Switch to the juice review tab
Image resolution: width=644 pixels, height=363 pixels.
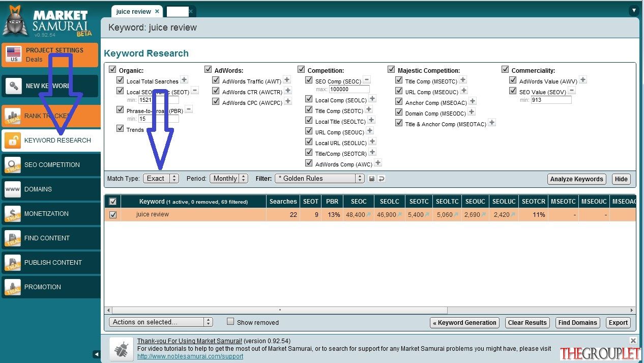134,11
